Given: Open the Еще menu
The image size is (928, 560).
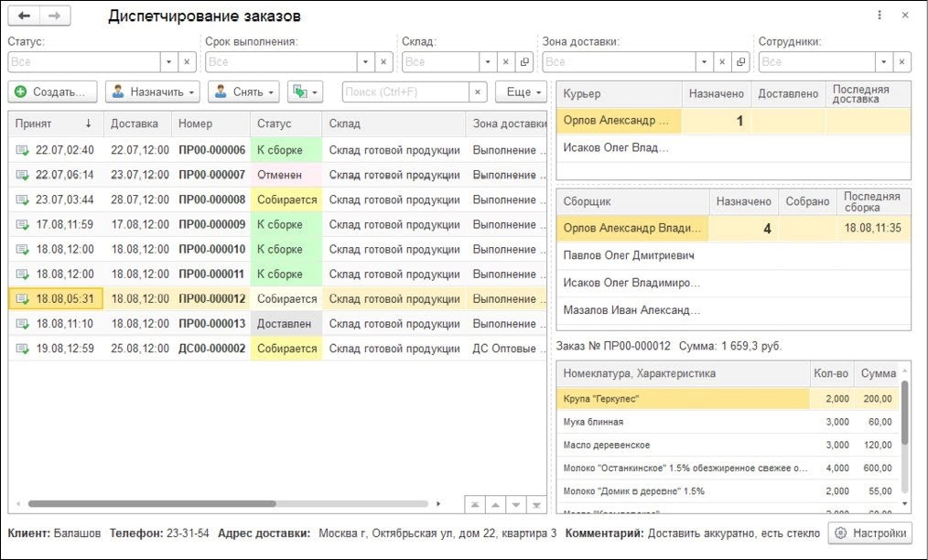Looking at the screenshot, I should [520, 92].
